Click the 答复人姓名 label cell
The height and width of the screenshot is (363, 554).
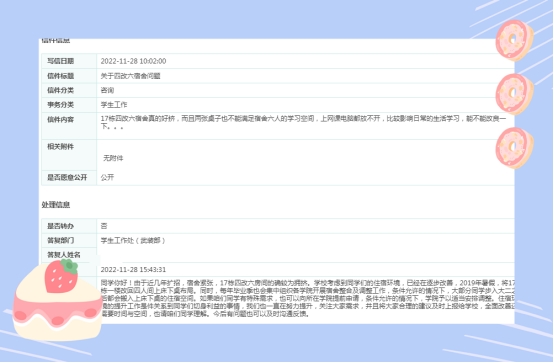[x=69, y=255]
